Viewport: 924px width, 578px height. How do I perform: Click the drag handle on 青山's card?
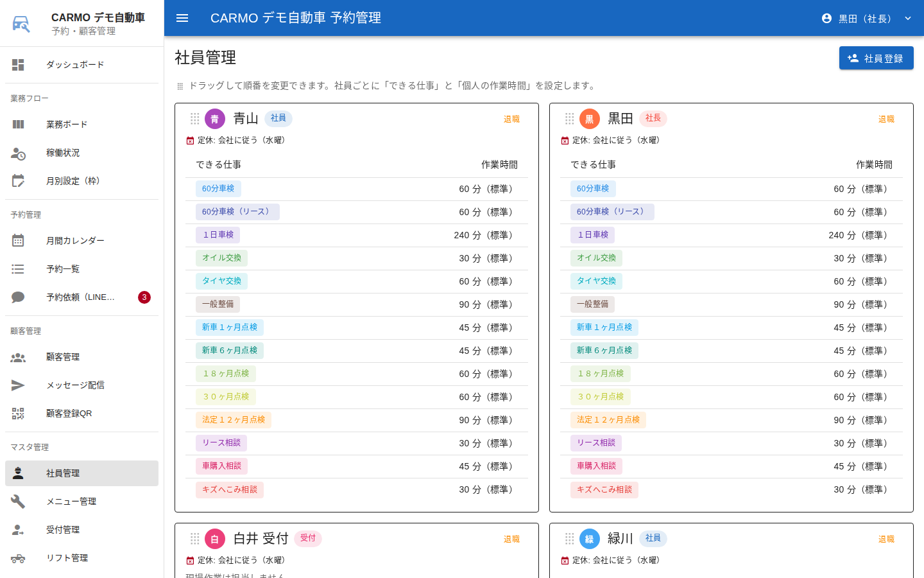[195, 119]
